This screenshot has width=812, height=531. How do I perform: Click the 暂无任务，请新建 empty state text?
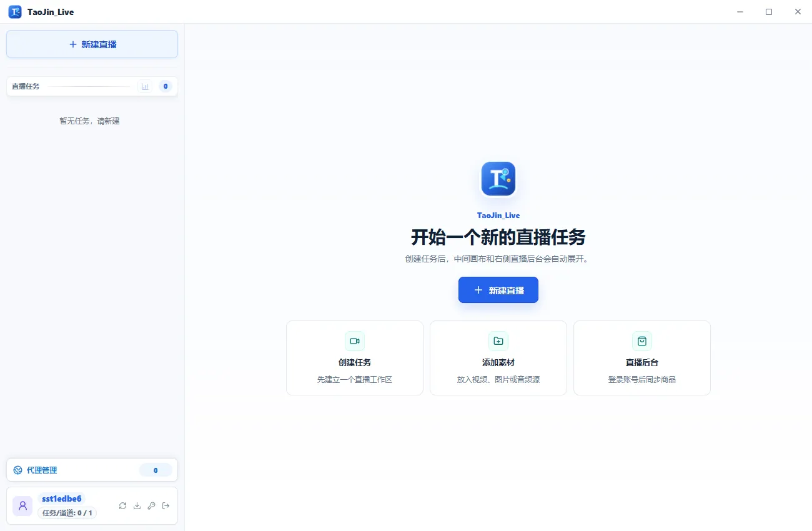pos(89,121)
